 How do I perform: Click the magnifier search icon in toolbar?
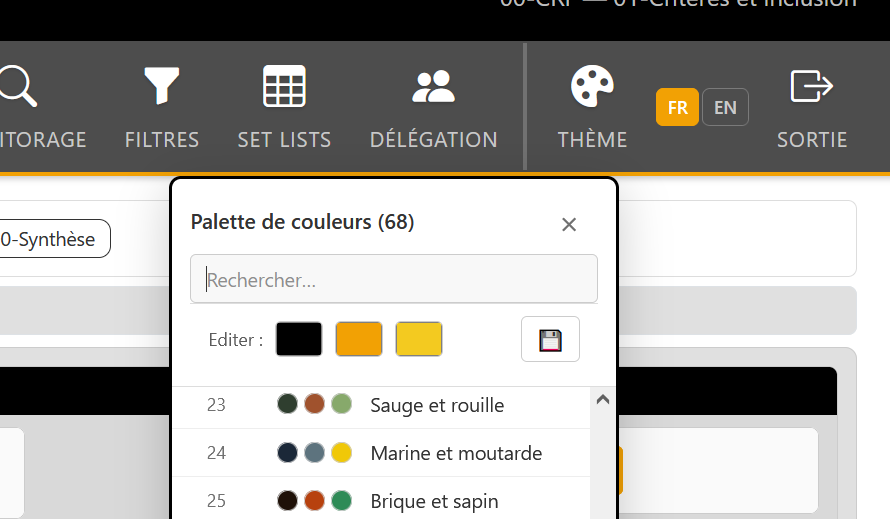click(17, 86)
